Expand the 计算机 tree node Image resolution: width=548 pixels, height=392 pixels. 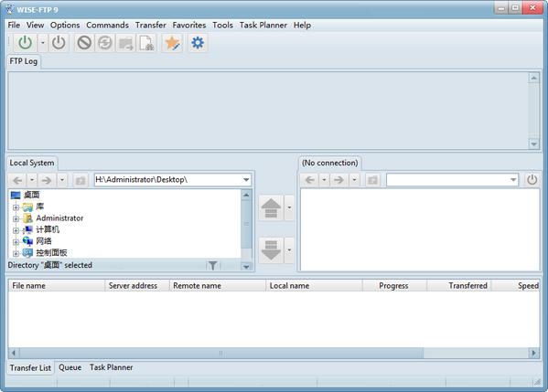pyautogui.click(x=16, y=230)
